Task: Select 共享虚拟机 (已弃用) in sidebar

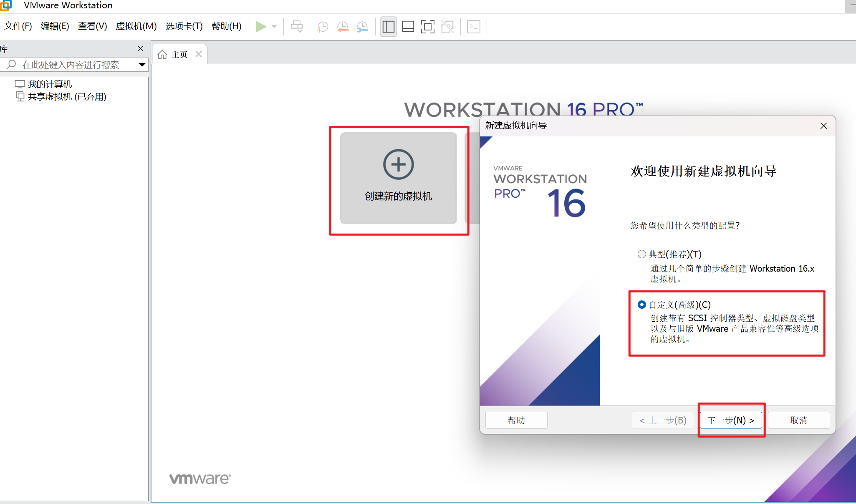Action: click(67, 96)
